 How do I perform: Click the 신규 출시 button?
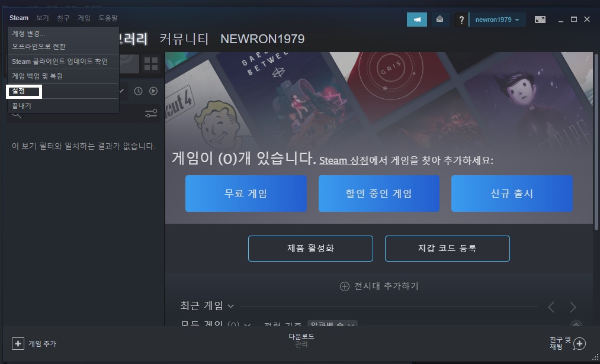click(x=512, y=194)
